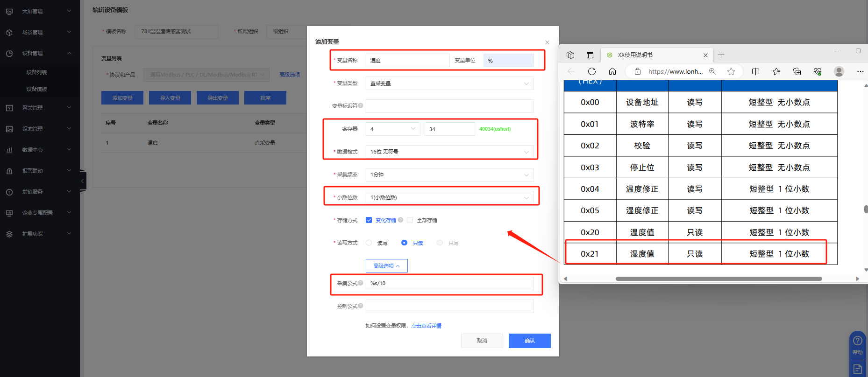Select the 读写 radio button
The height and width of the screenshot is (377, 868).
pos(369,243)
